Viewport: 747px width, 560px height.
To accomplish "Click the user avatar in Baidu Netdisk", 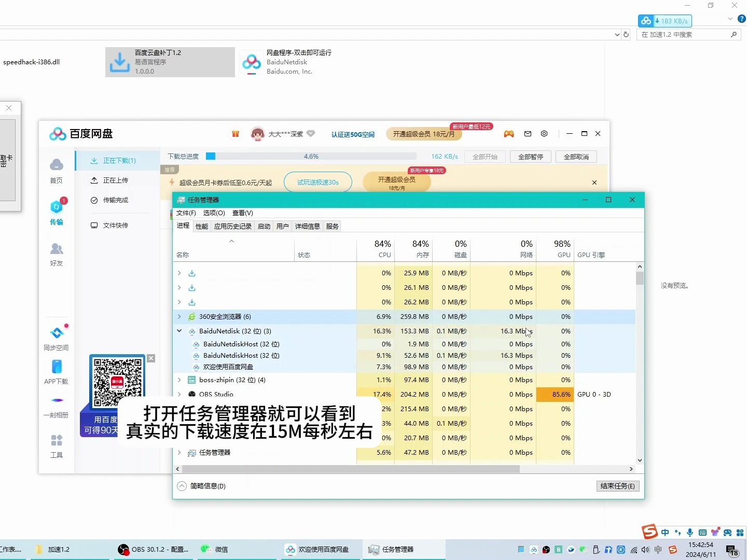I will coord(258,134).
